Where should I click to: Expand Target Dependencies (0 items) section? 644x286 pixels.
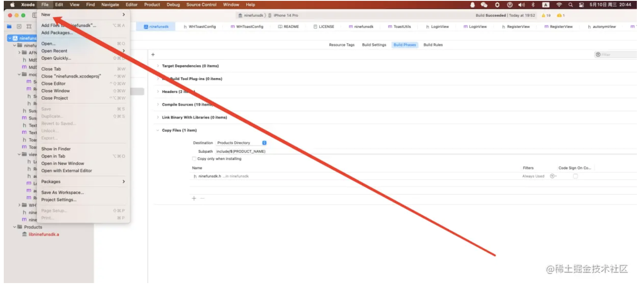point(158,66)
